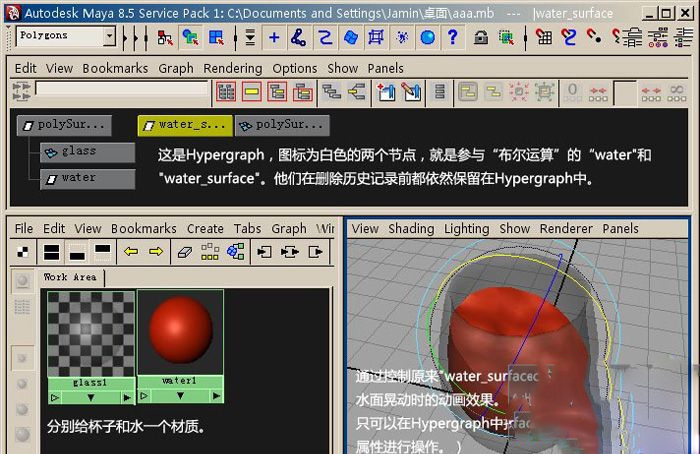Go to previous graph yellow left arrow
Image resolution: width=700 pixels, height=454 pixels.
pos(131,252)
